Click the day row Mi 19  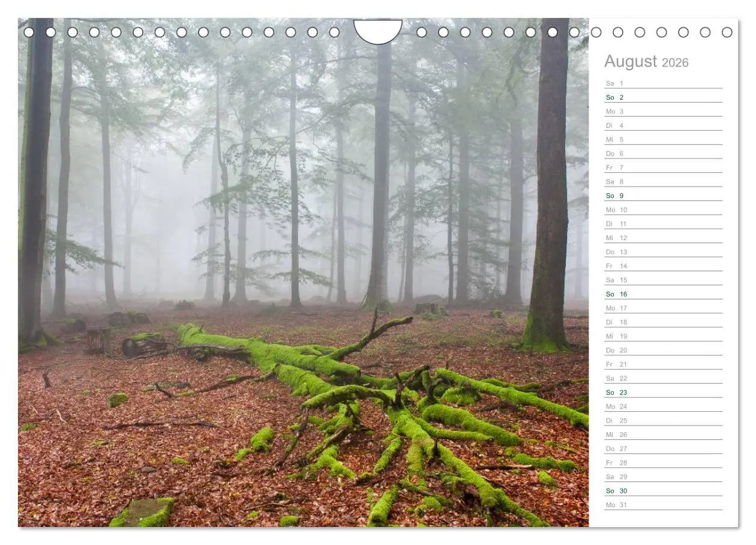pyautogui.click(x=663, y=336)
